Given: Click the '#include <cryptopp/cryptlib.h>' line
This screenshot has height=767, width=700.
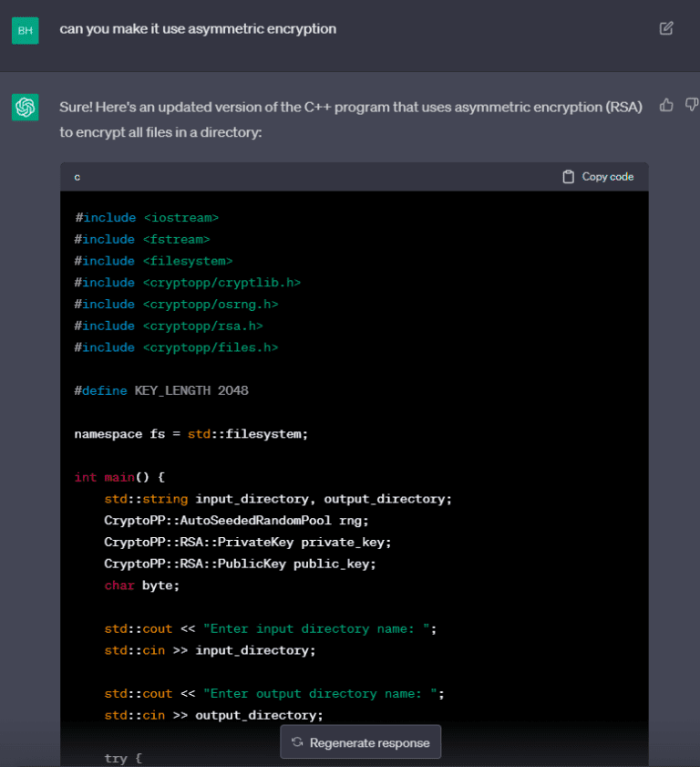Looking at the screenshot, I should coord(188,282).
